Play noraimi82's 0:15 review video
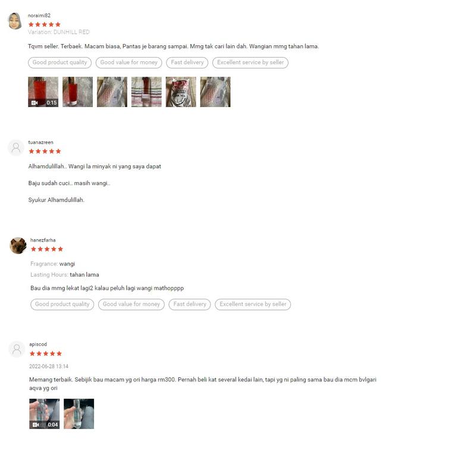The image size is (476, 476). pos(43,92)
